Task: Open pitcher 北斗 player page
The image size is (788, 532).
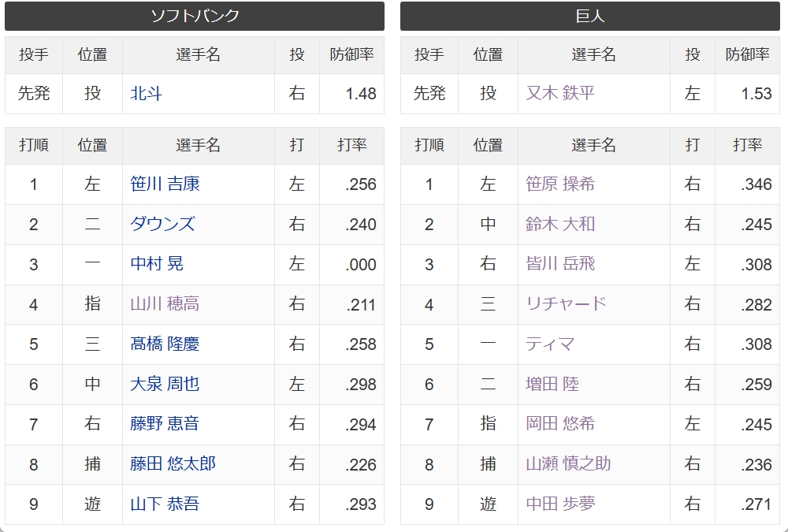Action: (x=146, y=94)
